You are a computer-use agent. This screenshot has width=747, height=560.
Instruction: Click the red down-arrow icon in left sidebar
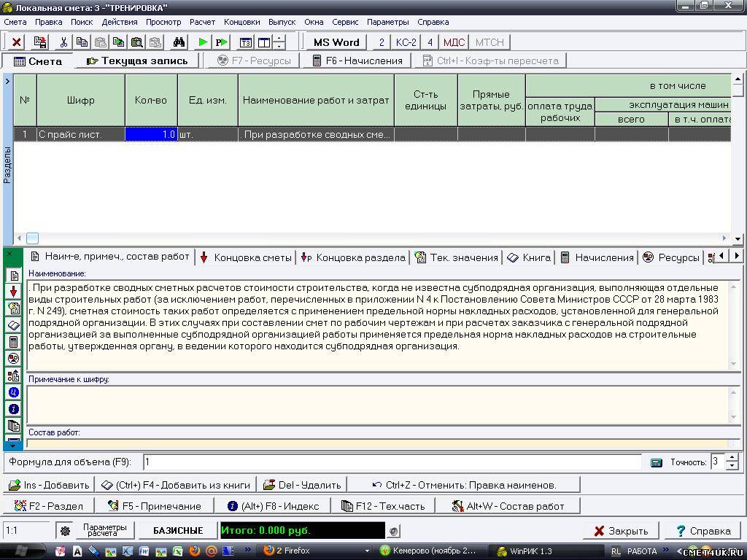pos(13,292)
